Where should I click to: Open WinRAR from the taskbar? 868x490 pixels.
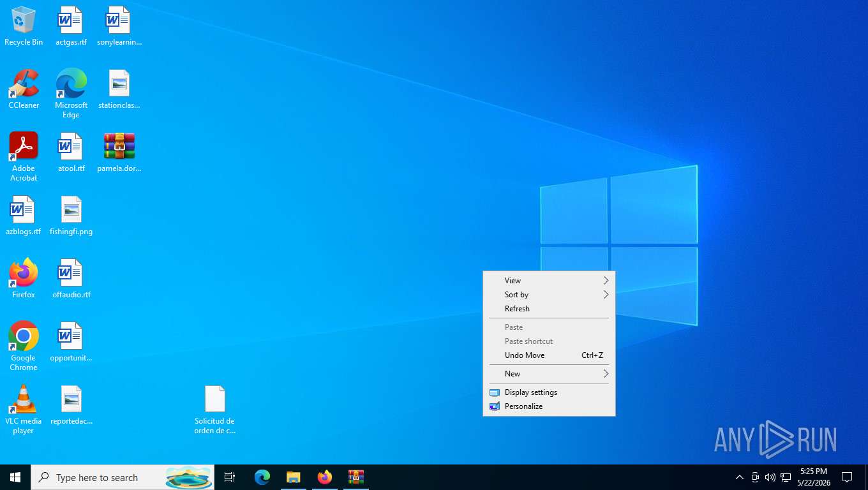click(x=355, y=477)
